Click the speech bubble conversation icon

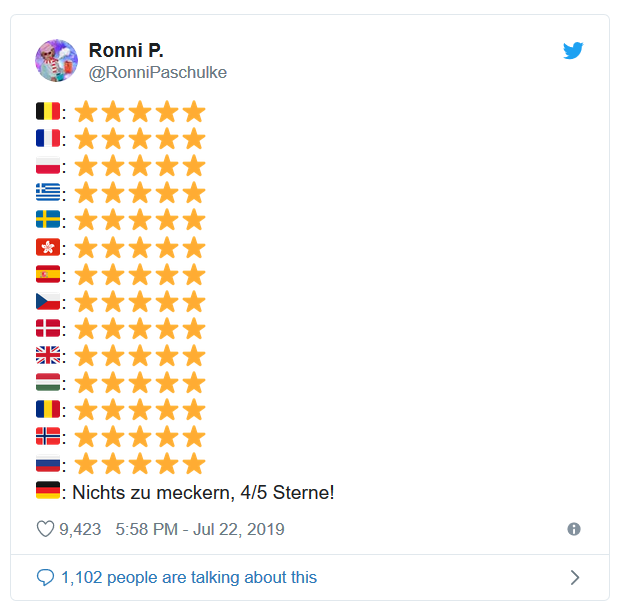[45, 577]
